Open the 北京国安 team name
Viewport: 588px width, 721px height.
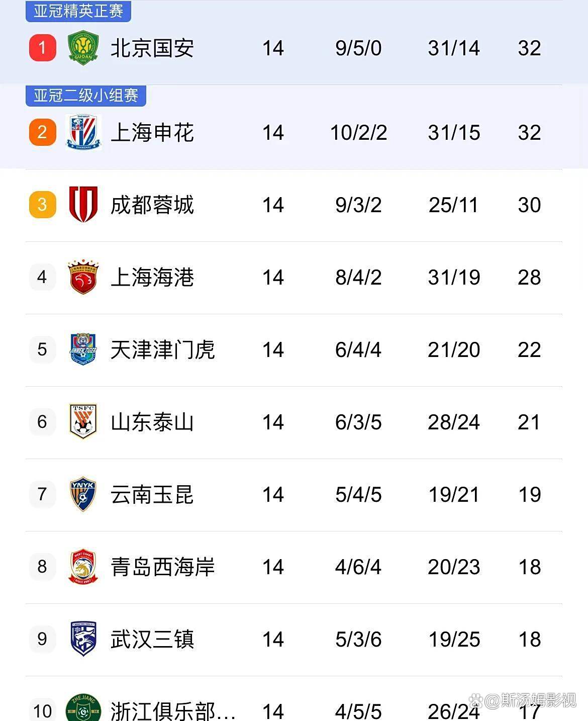point(152,48)
